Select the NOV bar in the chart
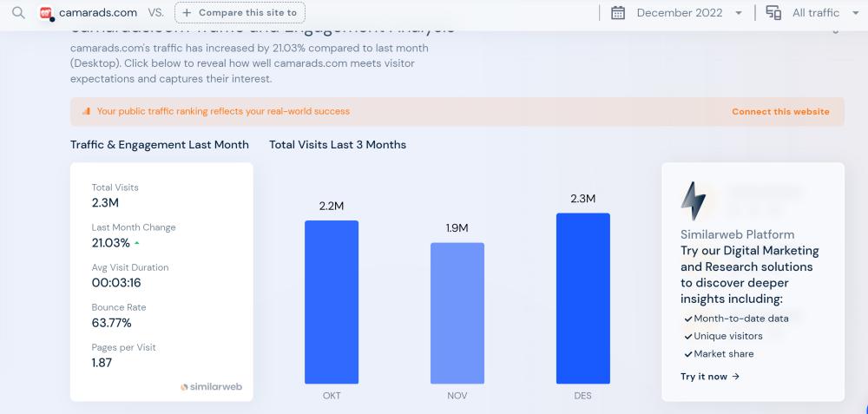Image resolution: width=868 pixels, height=414 pixels. pos(457,312)
